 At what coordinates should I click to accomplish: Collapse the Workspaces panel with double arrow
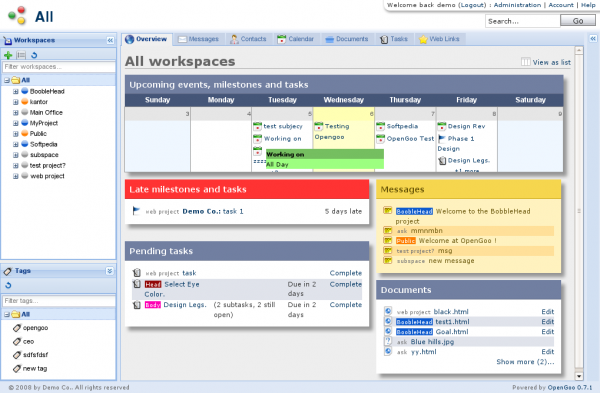(110, 40)
